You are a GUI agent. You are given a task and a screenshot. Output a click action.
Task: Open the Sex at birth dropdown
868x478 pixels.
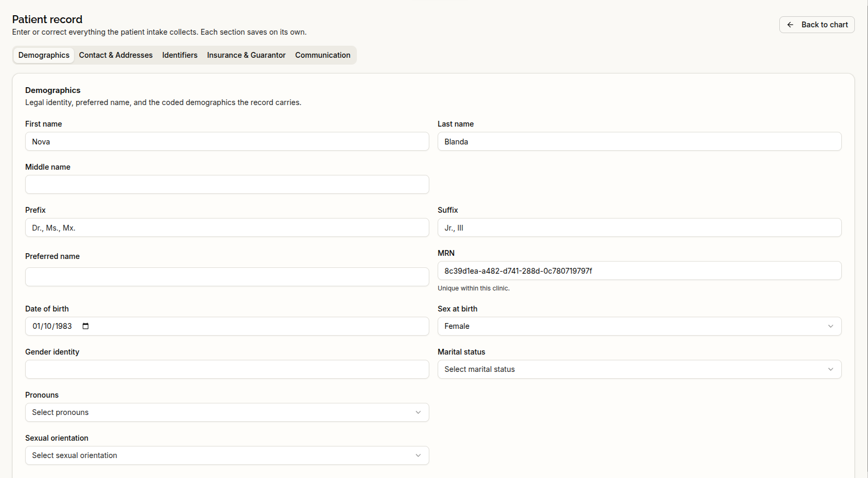pyautogui.click(x=639, y=326)
